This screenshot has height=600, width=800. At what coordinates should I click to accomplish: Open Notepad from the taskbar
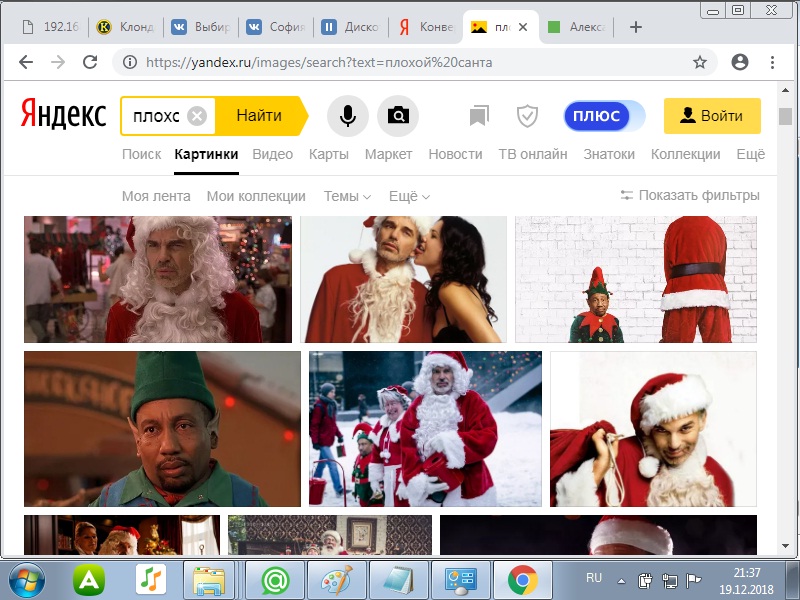pyautogui.click(x=398, y=581)
